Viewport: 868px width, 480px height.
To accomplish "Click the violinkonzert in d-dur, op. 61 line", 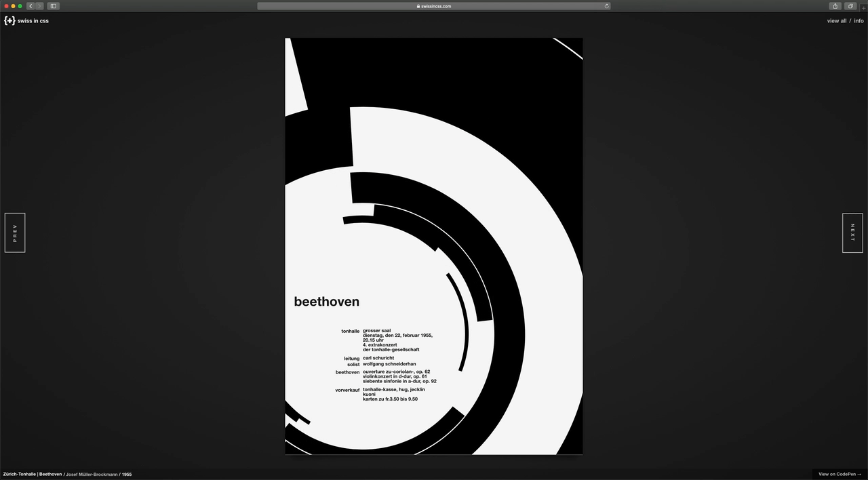I will click(395, 376).
